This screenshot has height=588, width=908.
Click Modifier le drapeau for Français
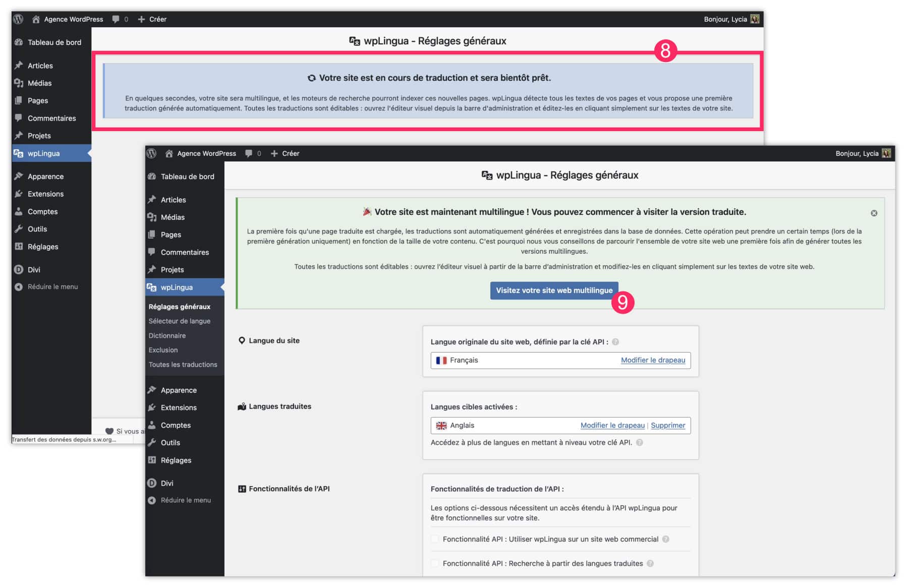(x=653, y=360)
